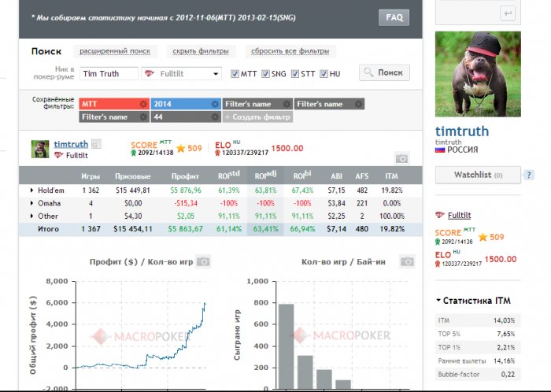Click the Watchlist help question mark icon
Screen dimensions: 551x392
(x=528, y=174)
